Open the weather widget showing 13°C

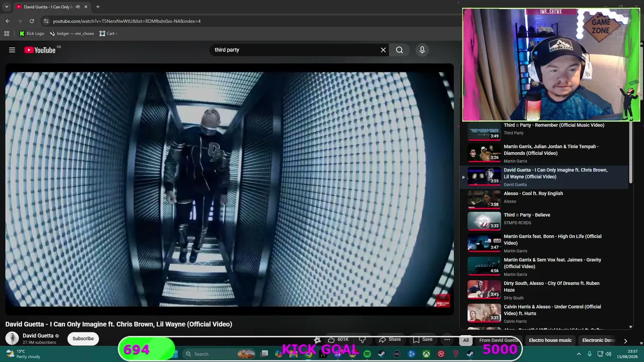(x=23, y=354)
